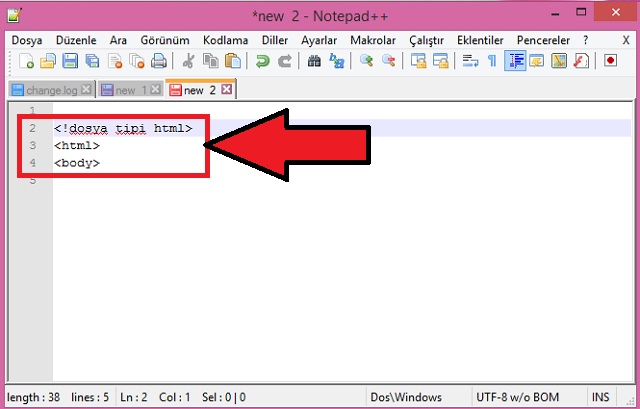Minimize the Notepad++ window
Viewport: 640px width, 409px height.
(x=555, y=13)
